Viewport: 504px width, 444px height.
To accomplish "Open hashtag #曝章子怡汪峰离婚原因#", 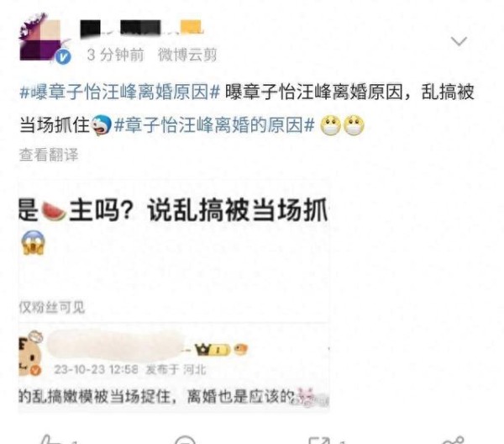I will click(119, 92).
